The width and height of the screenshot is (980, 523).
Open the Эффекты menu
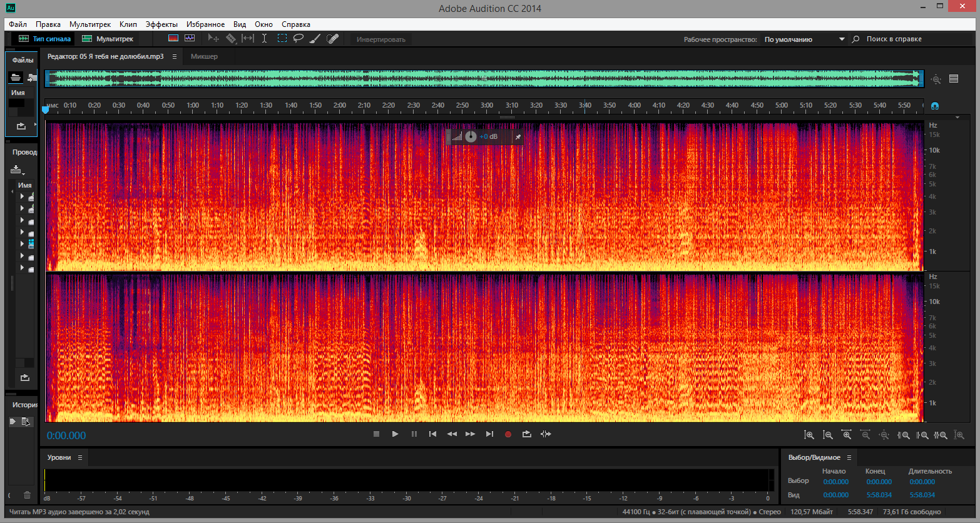pos(161,24)
